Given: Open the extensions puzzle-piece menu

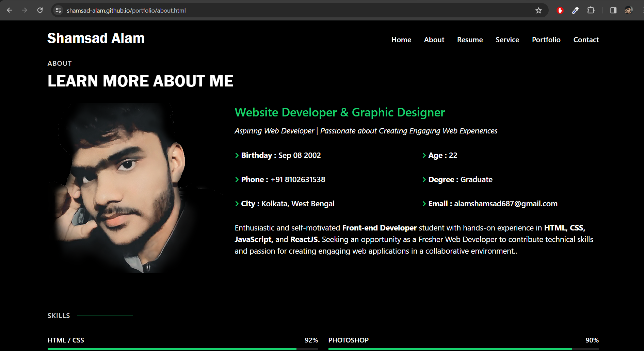Looking at the screenshot, I should (x=591, y=10).
